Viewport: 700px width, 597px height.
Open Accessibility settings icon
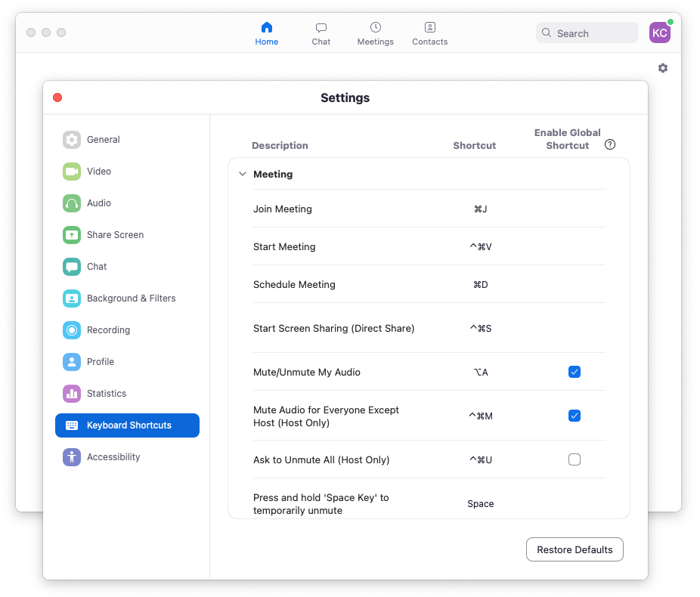pos(72,457)
